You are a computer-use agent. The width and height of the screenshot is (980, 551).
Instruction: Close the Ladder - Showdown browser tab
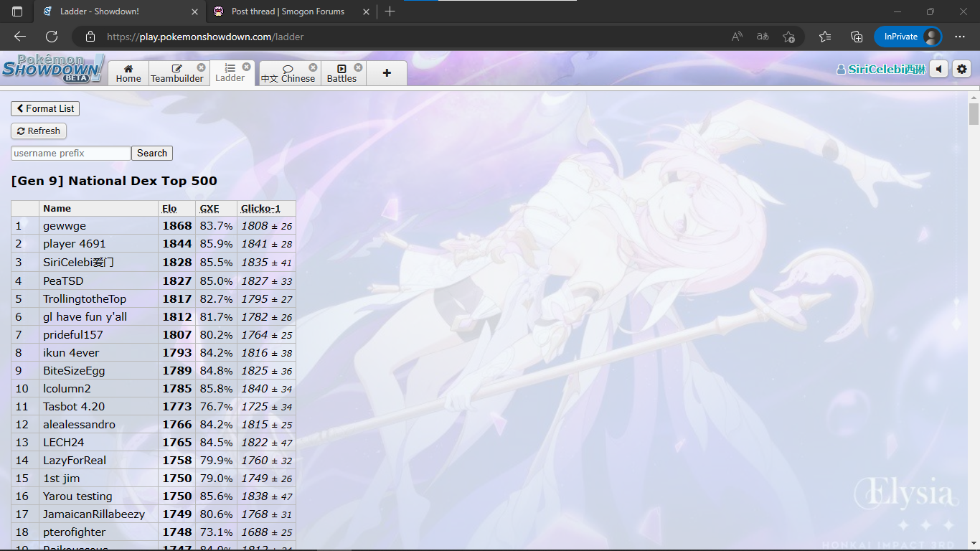pos(194,11)
